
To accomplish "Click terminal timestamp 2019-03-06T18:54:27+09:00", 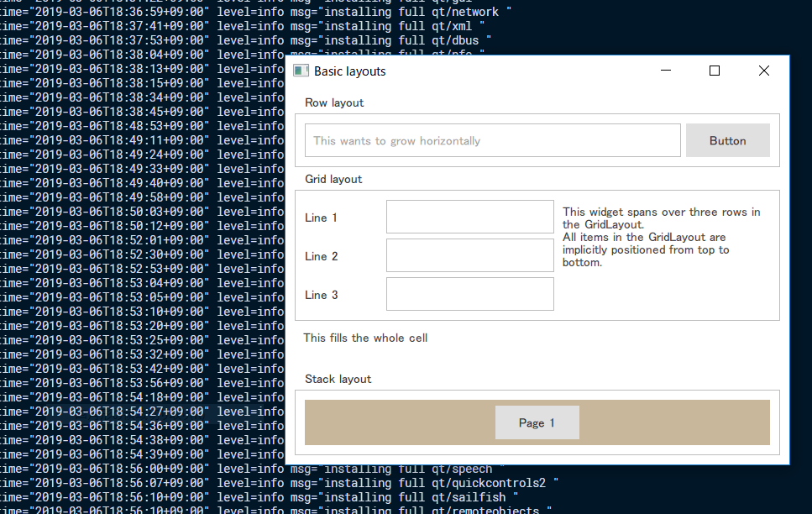I will pos(119,412).
